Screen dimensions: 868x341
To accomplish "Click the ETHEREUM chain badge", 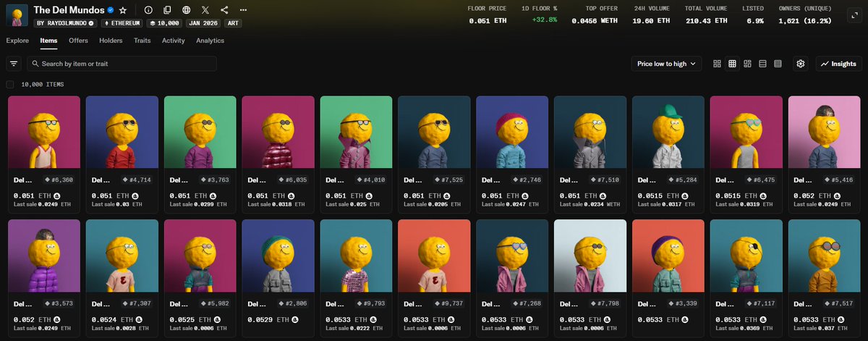I will click(x=122, y=23).
